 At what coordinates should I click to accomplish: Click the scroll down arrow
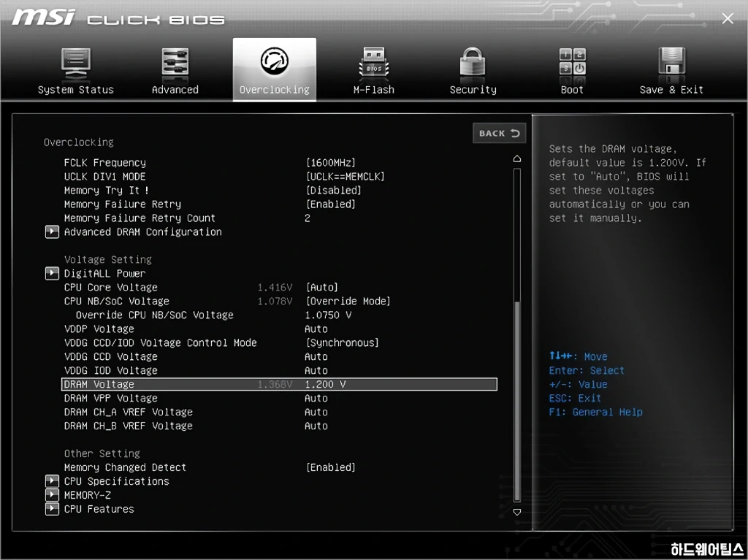(517, 512)
